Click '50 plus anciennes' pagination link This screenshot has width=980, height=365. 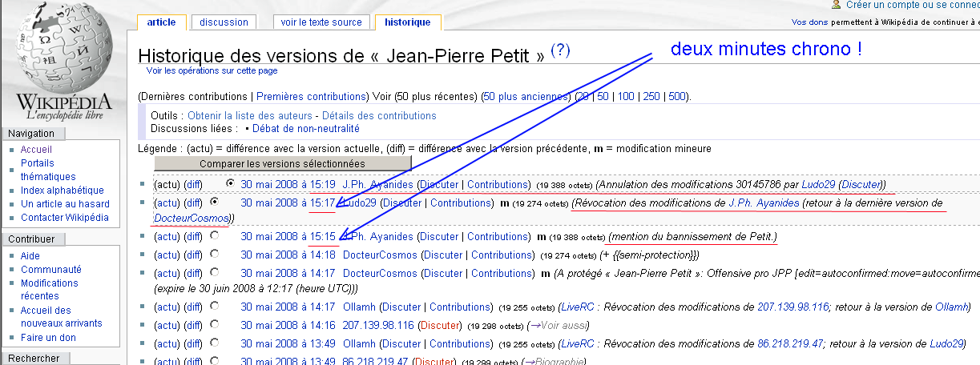(x=524, y=96)
